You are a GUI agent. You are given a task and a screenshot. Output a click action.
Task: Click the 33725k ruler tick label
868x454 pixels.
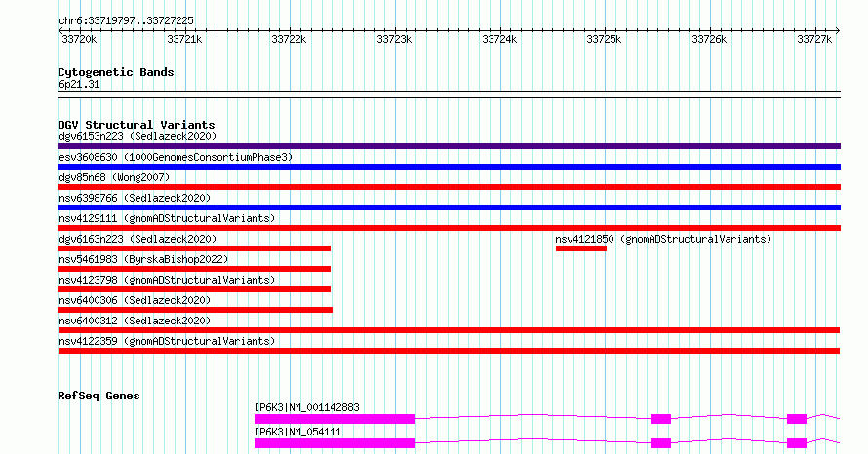point(604,40)
